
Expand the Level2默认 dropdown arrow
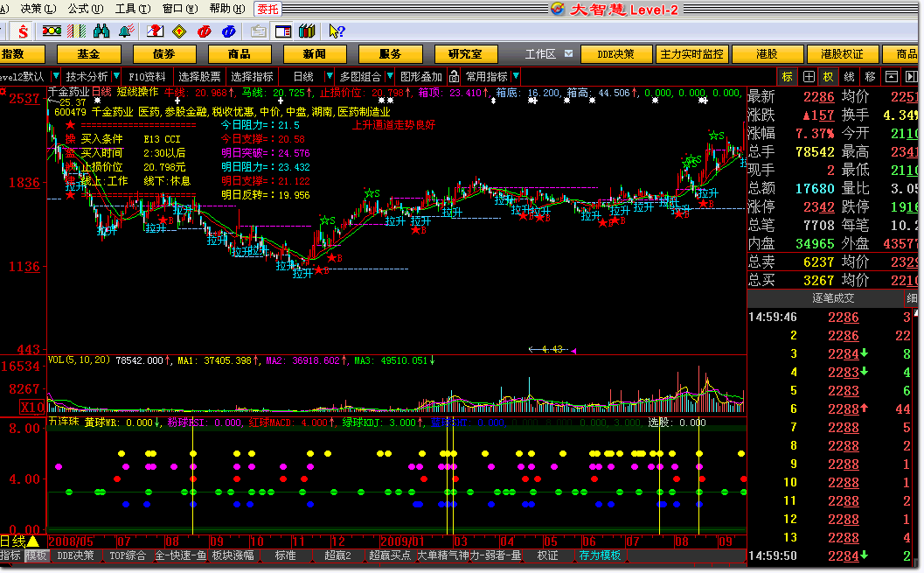pyautogui.click(x=55, y=77)
